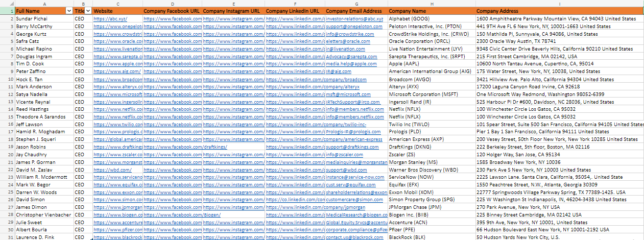Image resolution: width=644 pixels, height=240 pixels.
Task: Select the Jeff Lawson name cell
Action: [x=44, y=125]
